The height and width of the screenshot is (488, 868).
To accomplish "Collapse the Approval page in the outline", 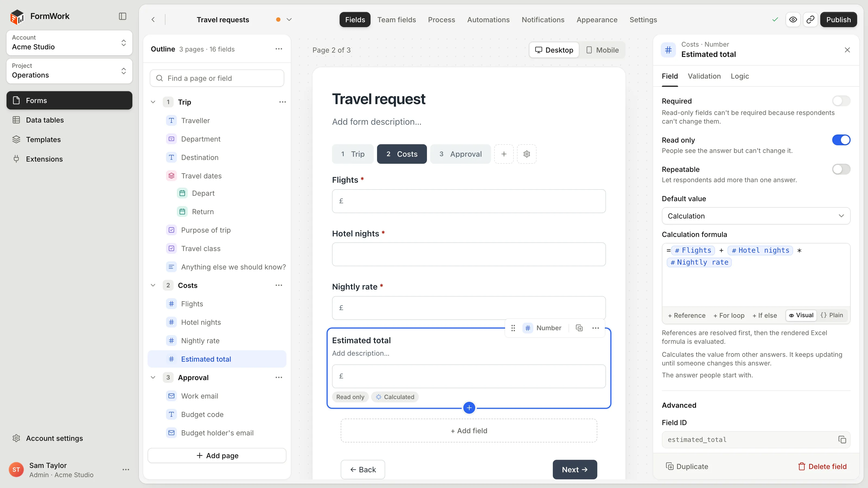I will 153,377.
